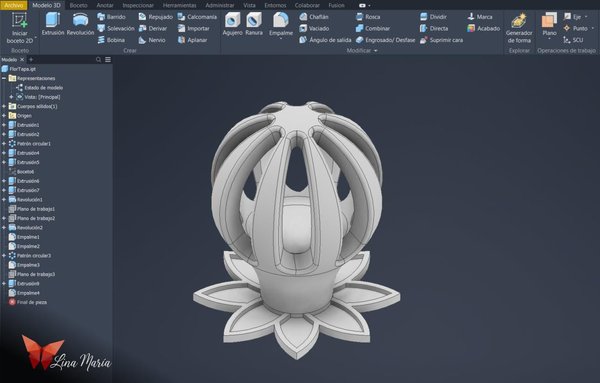Screen dimensions: 600x383
Task: Open the Archivo menu
Action: [x=13, y=5]
